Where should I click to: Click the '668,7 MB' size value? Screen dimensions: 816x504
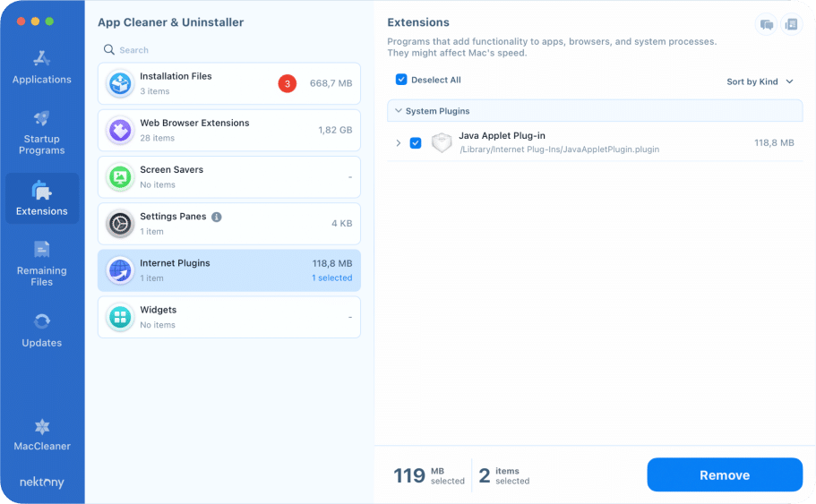point(331,83)
